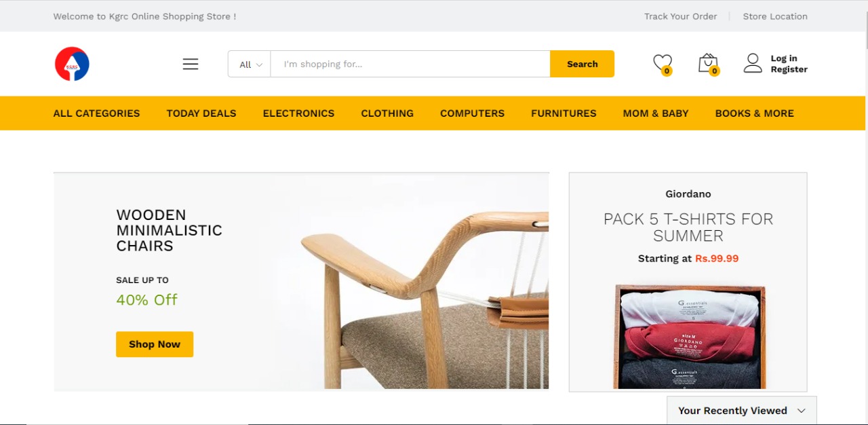The image size is (868, 425).
Task: Click the yellow Search button
Action: (582, 64)
